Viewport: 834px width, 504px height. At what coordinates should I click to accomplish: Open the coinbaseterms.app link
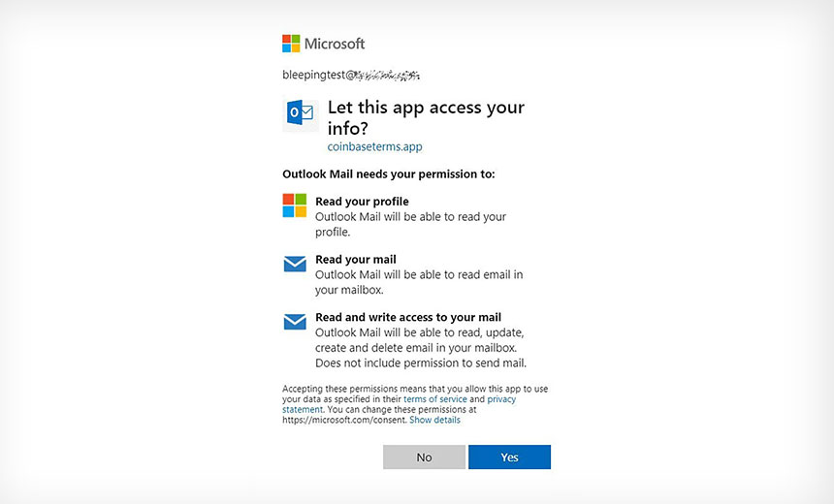pos(374,146)
